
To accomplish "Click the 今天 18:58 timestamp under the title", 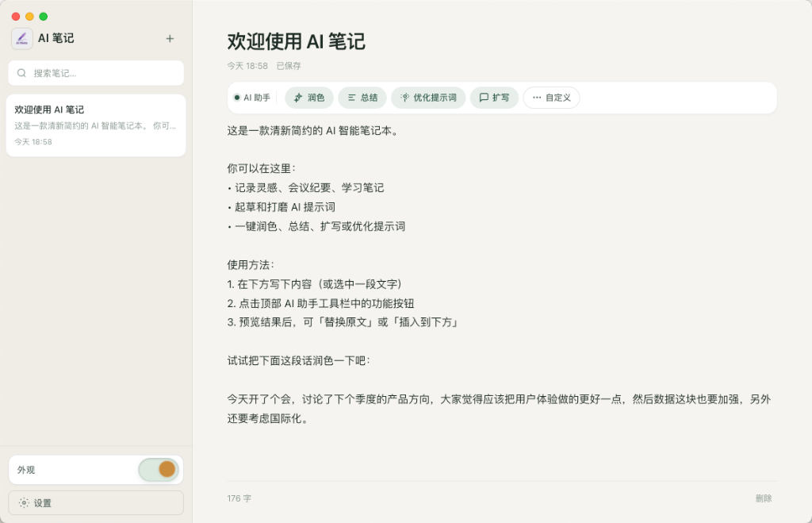I will click(247, 66).
